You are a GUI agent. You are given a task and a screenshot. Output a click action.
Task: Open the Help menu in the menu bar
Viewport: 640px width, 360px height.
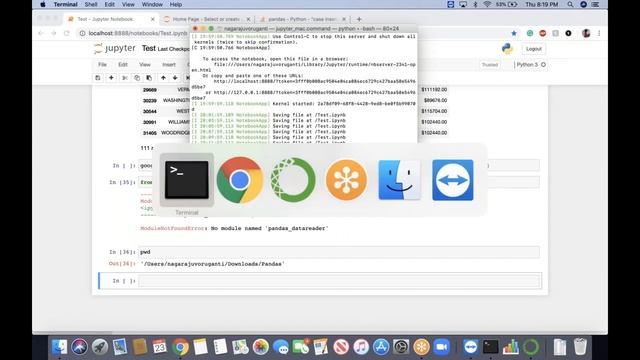[176, 4]
